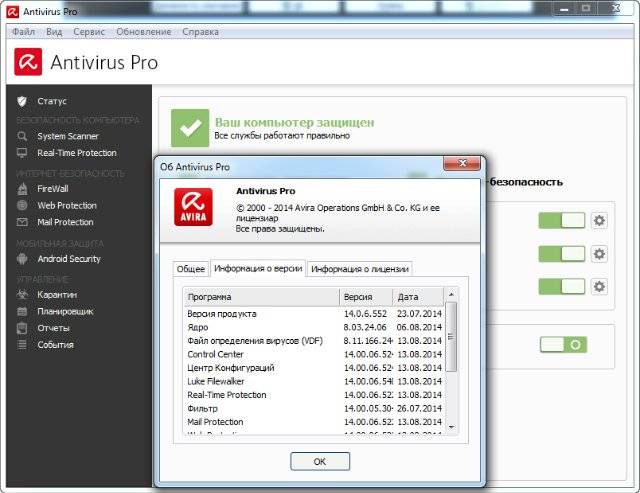
Task: Select the Ядро row
Action: pos(314,327)
